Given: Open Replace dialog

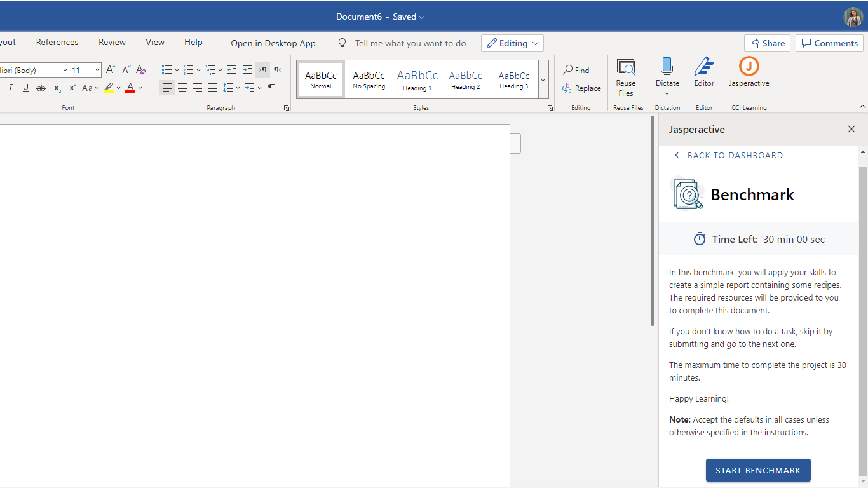Looking at the screenshot, I should pos(581,88).
